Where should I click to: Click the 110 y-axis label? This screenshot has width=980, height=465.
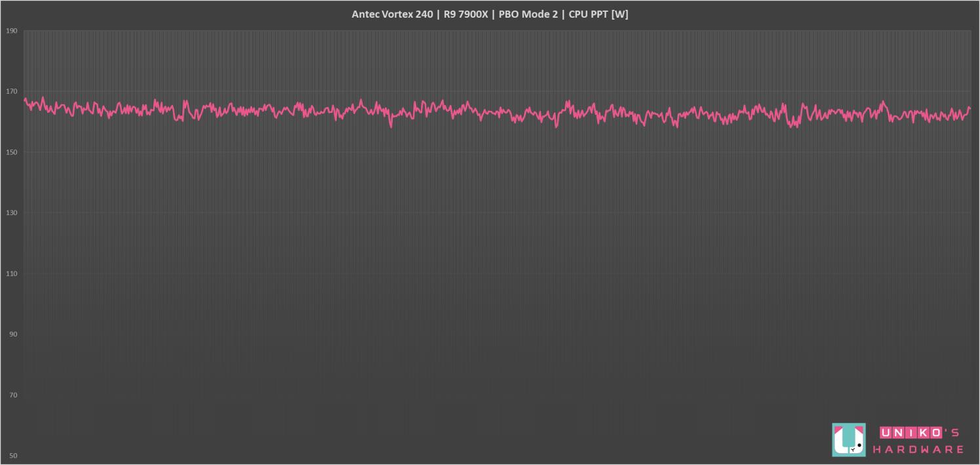click(x=11, y=273)
